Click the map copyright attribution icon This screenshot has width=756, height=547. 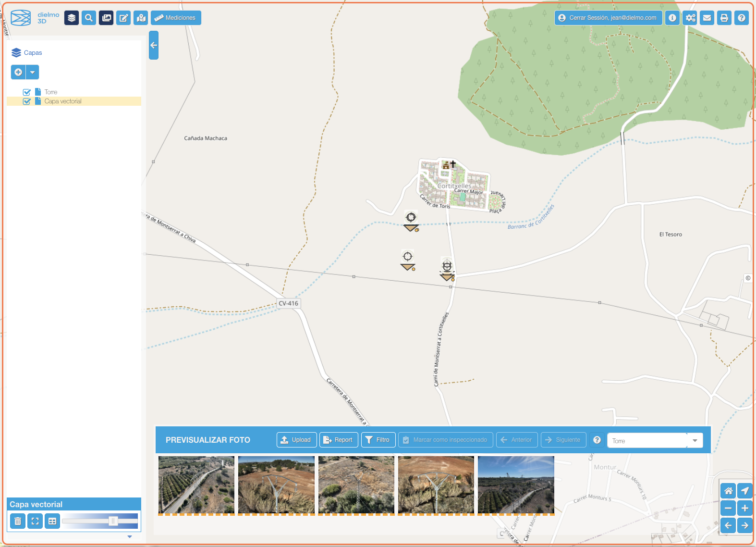[748, 278]
